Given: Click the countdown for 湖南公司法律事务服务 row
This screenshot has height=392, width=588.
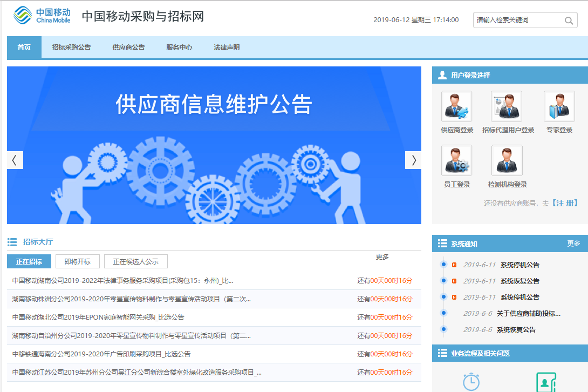Looking at the screenshot, I should [x=385, y=280].
